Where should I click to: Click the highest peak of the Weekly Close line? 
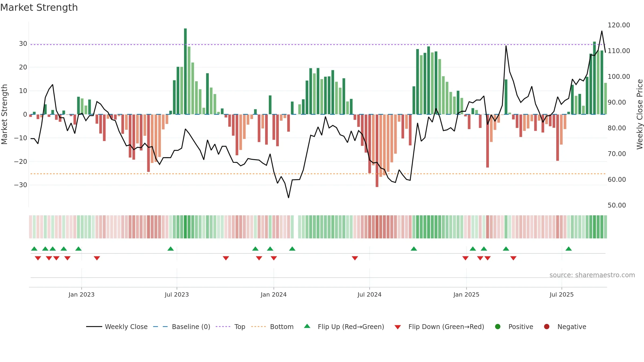602,31
